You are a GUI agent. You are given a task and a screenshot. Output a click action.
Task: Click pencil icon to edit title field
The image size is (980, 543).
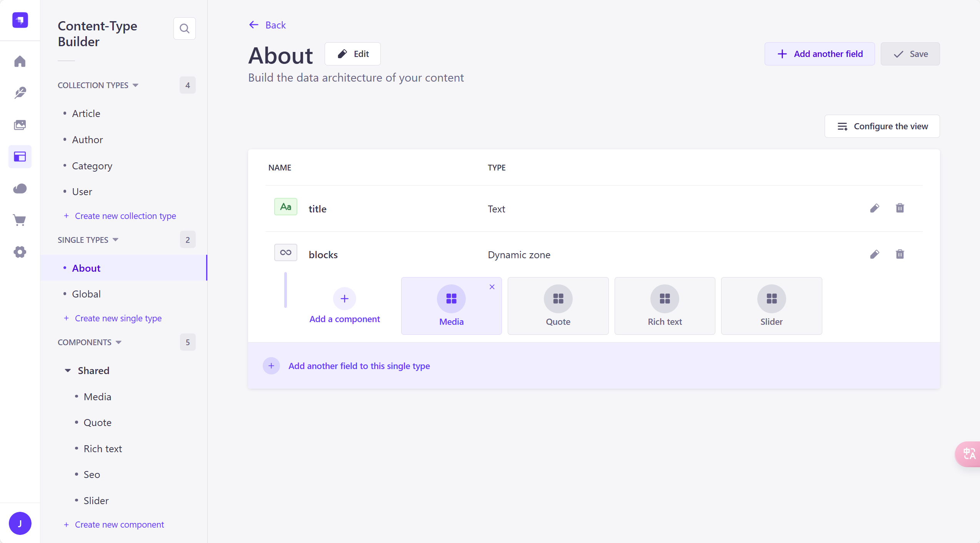pos(875,208)
